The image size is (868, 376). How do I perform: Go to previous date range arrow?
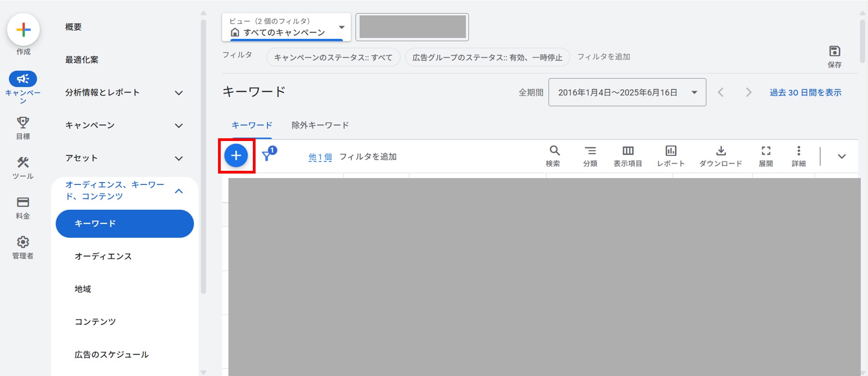click(721, 92)
